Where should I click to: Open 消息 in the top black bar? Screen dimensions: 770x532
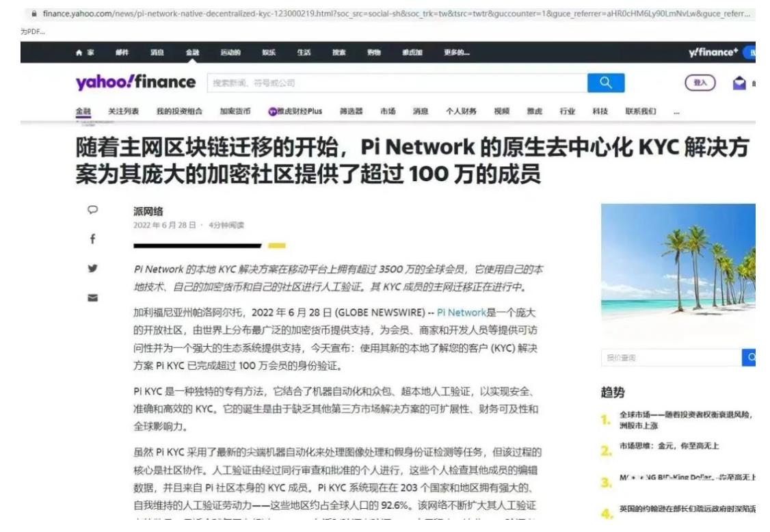click(x=157, y=53)
